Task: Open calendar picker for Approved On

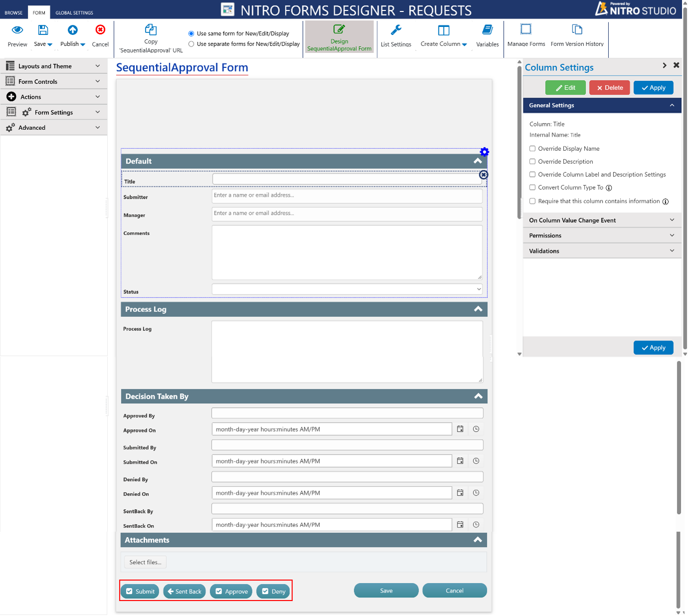Action: 460,429
